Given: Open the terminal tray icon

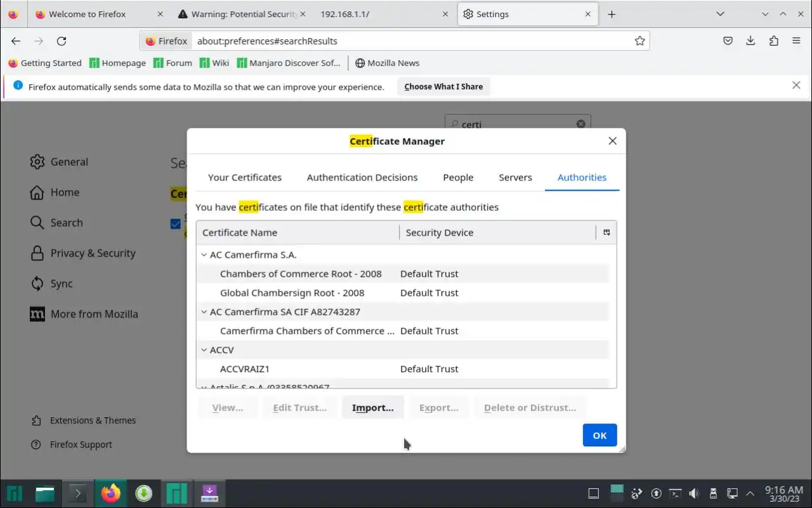Looking at the screenshot, I should 676,493.
